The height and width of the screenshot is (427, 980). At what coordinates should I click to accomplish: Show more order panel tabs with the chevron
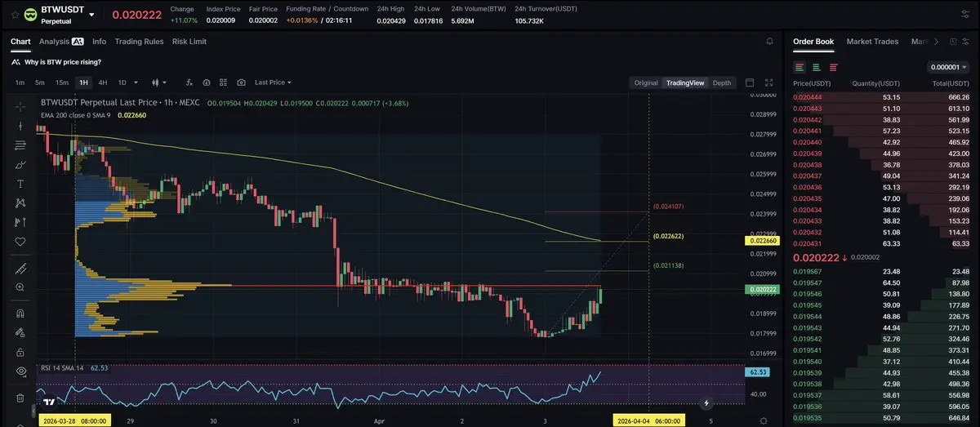(x=936, y=42)
